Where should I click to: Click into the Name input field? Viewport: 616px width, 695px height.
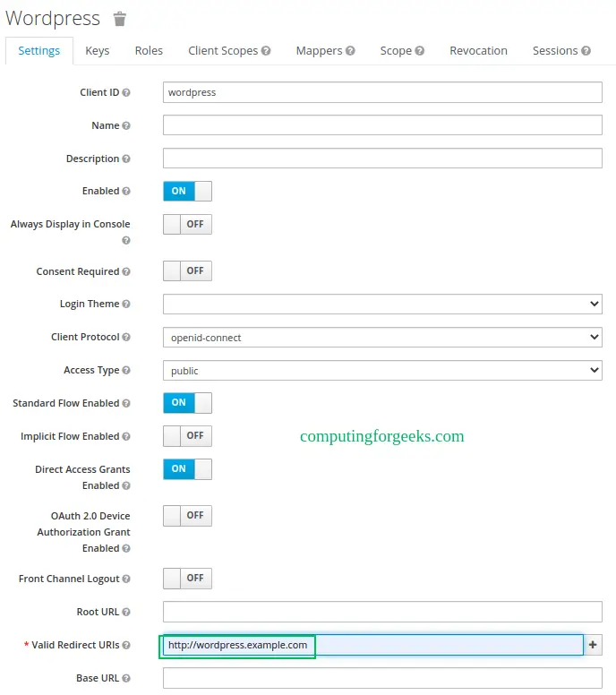pyautogui.click(x=382, y=125)
